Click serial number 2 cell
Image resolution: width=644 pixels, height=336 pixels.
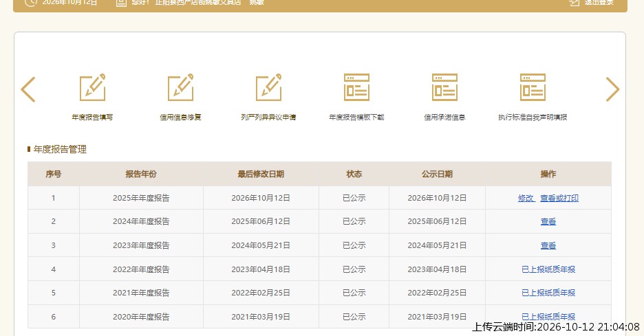pos(54,221)
